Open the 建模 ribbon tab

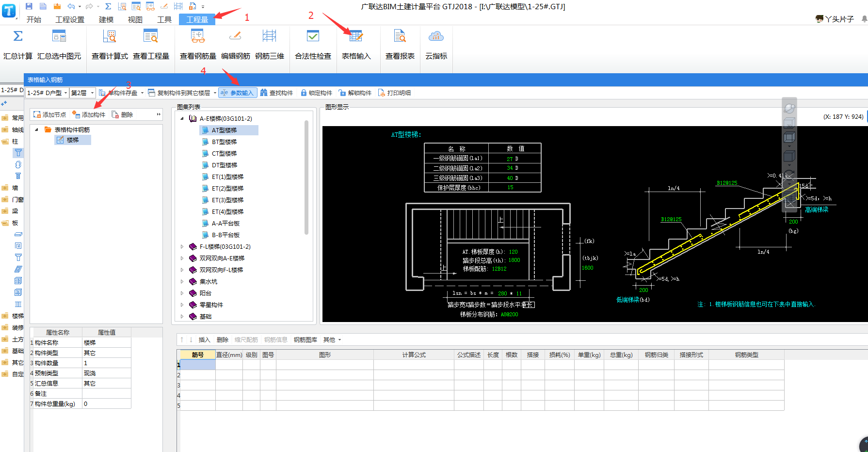[106, 19]
